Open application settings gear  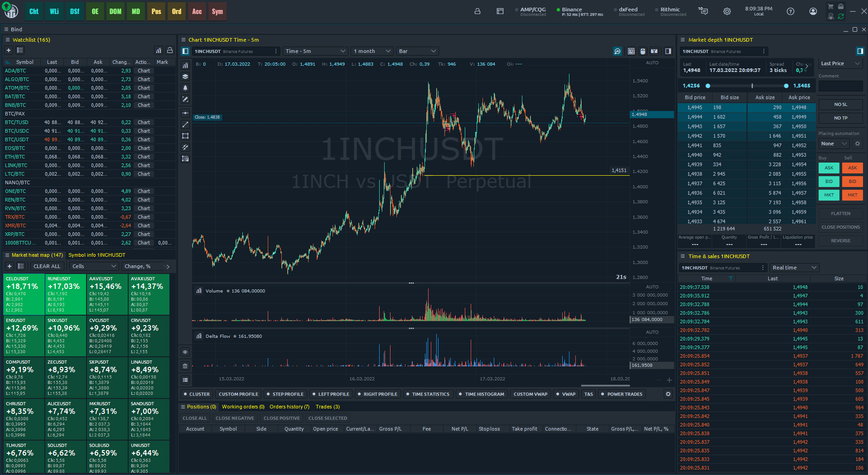pyautogui.click(x=727, y=11)
